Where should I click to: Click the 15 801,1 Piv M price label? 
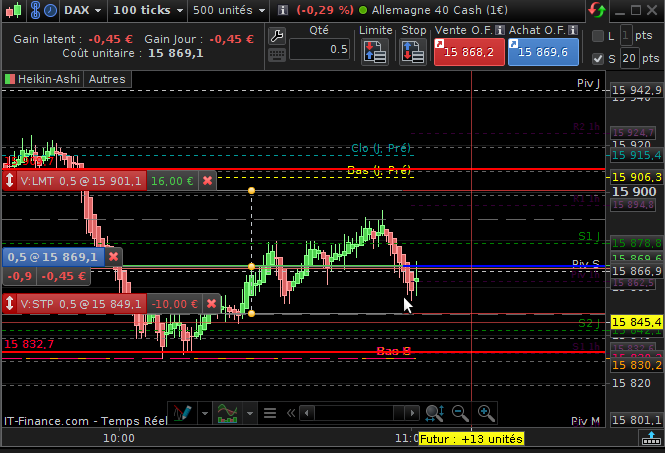point(637,420)
